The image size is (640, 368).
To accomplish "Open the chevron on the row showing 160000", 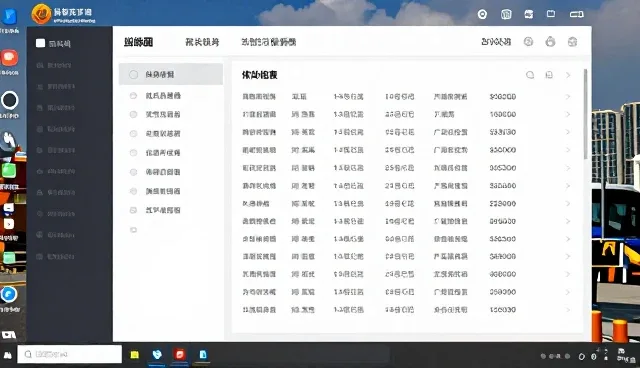I will [567, 115].
